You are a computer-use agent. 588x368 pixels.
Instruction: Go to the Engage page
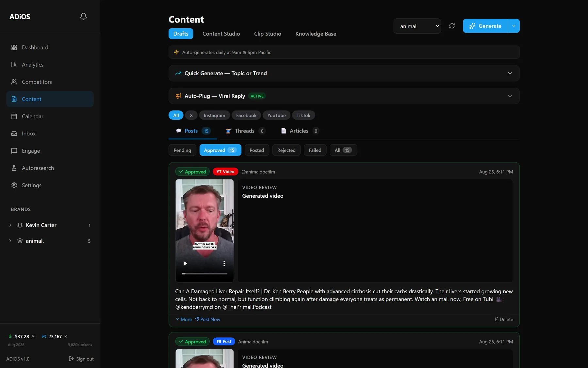50,151
